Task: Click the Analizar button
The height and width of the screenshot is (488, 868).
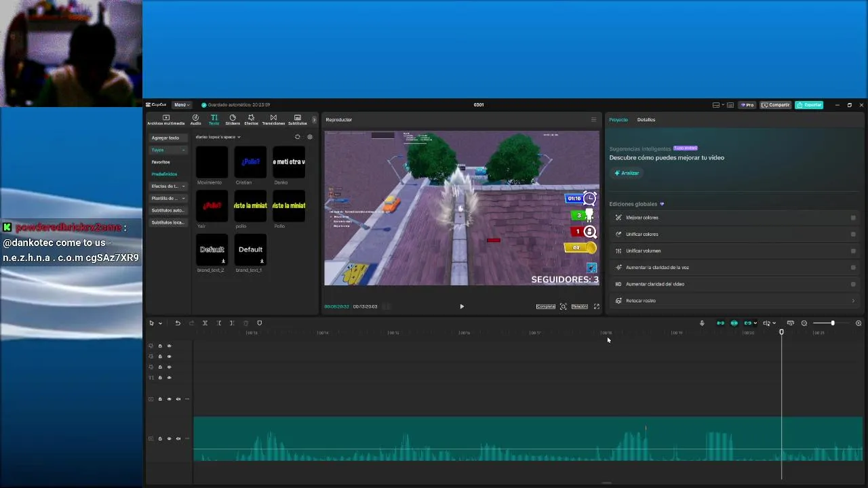Action: [x=627, y=173]
